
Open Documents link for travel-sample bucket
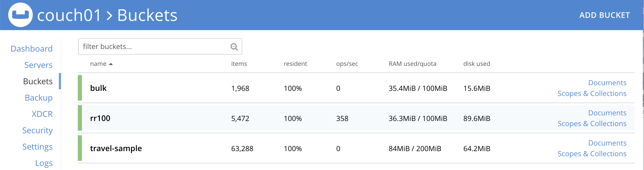607,143
